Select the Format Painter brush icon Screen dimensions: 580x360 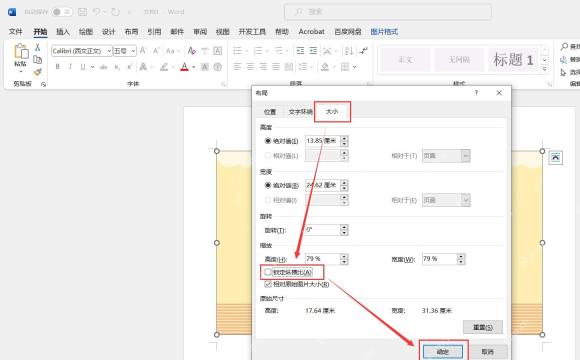pos(37,72)
